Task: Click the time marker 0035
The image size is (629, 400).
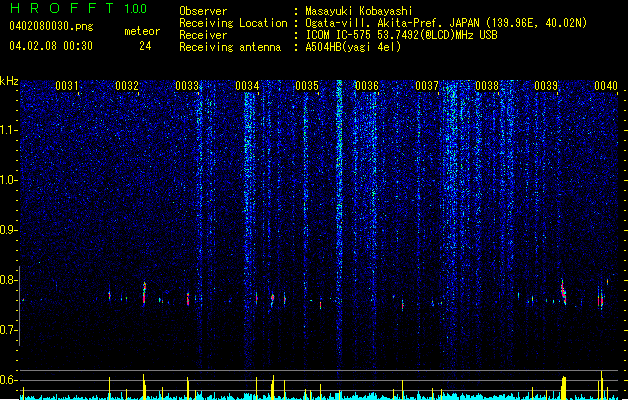Action: (307, 86)
